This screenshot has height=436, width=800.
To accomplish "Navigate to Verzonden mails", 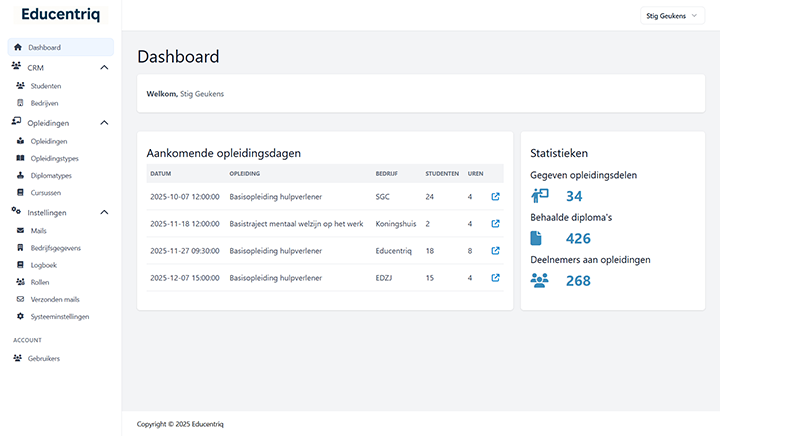I will [55, 299].
